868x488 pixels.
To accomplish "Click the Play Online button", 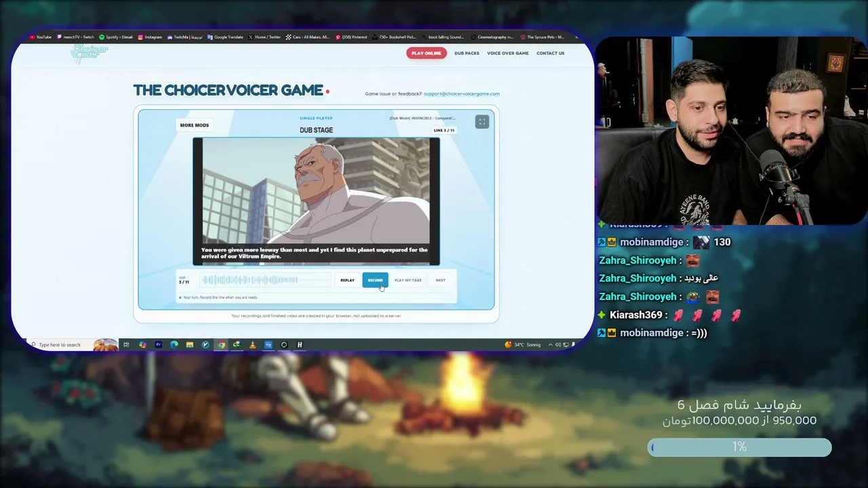I will (x=426, y=53).
